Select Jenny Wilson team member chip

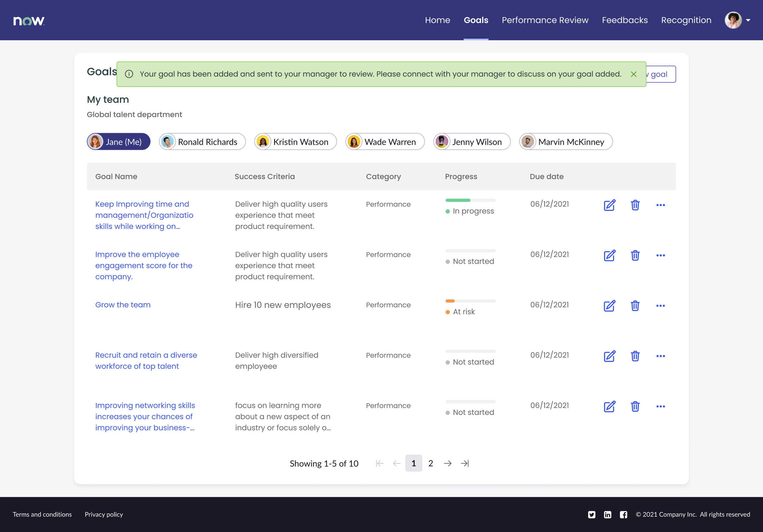click(x=472, y=142)
